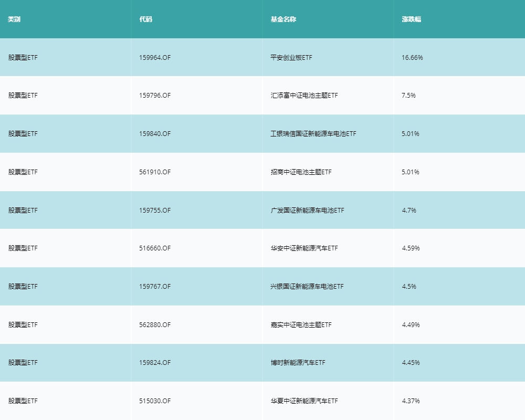
Task: Click 股票型ETF in the 159824.OF row
Action: (x=23, y=362)
